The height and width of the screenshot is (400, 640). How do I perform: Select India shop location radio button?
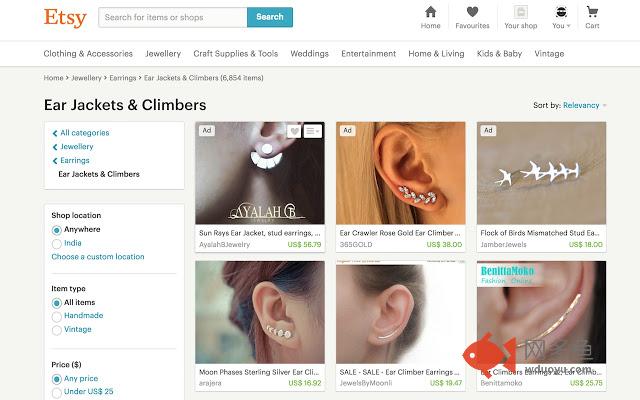click(57, 244)
